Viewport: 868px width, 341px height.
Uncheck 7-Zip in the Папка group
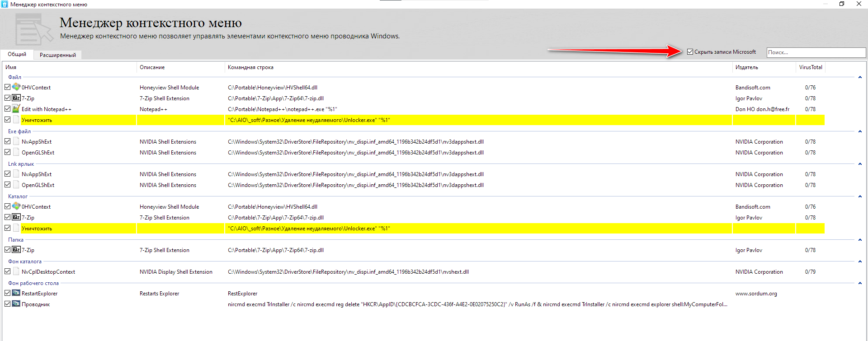coord(7,250)
